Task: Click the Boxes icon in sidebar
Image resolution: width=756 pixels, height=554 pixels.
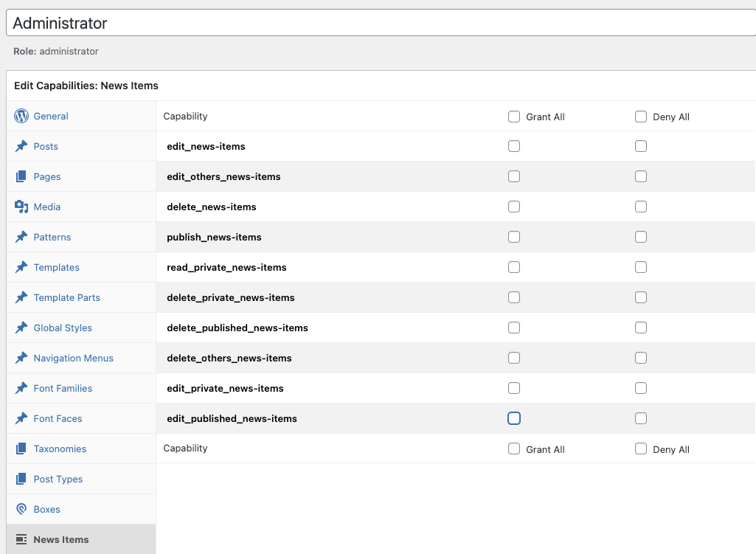Action: [x=21, y=509]
